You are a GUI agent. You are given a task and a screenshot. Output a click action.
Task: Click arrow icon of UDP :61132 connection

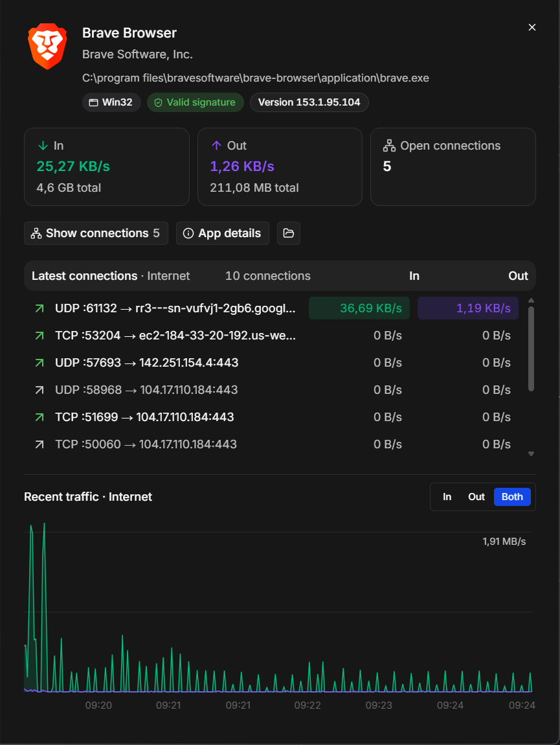39,309
